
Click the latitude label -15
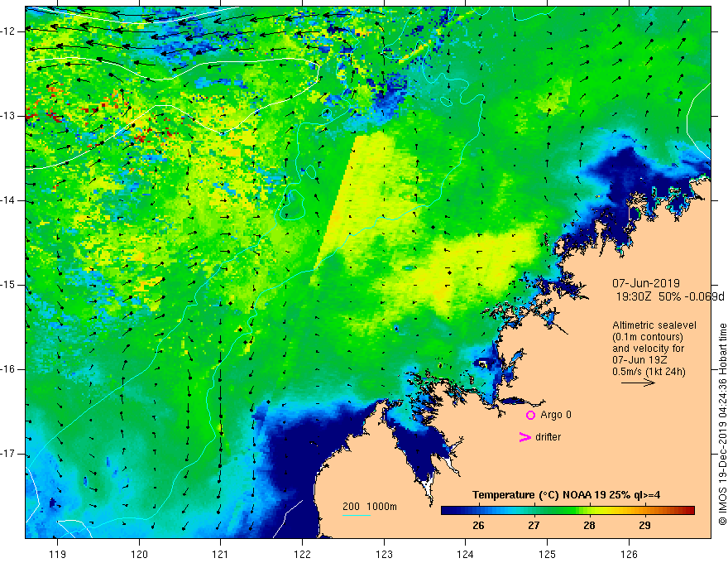(9, 285)
